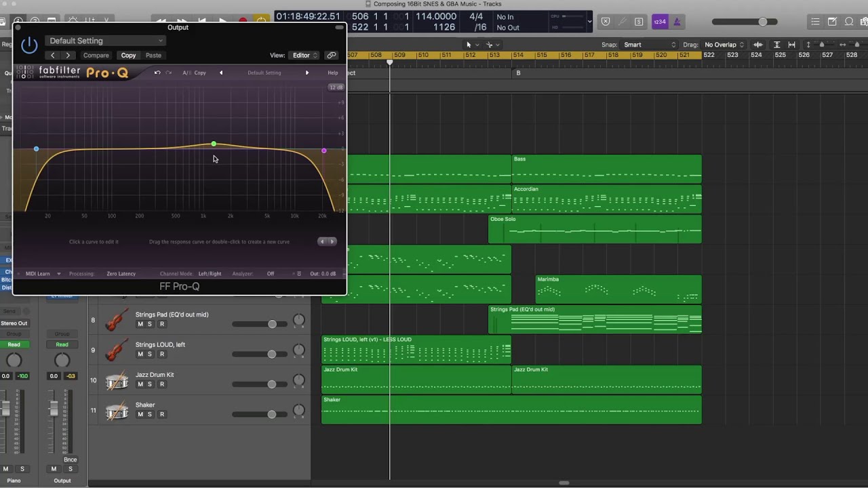The image size is (868, 488).
Task: Click the Copy button in plugin header
Action: click(128, 56)
